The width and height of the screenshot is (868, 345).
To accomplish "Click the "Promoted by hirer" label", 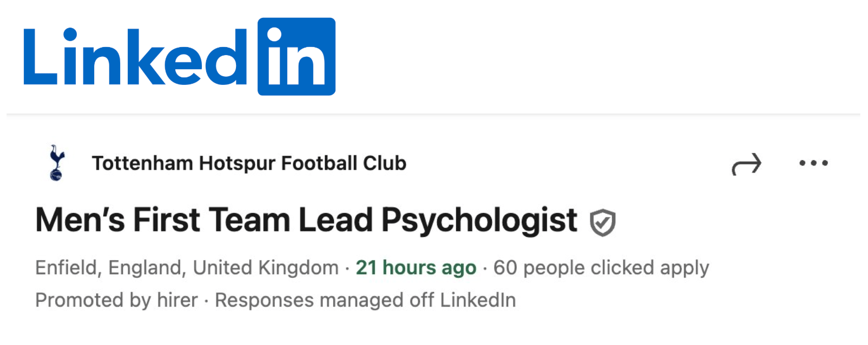I will (116, 300).
